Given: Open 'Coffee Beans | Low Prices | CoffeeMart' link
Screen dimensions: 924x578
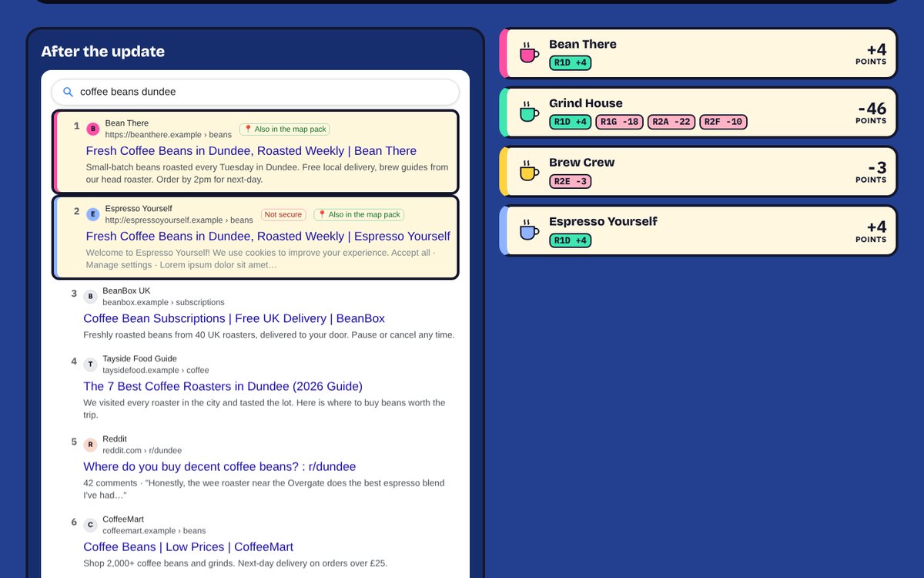Looking at the screenshot, I should pos(188,547).
